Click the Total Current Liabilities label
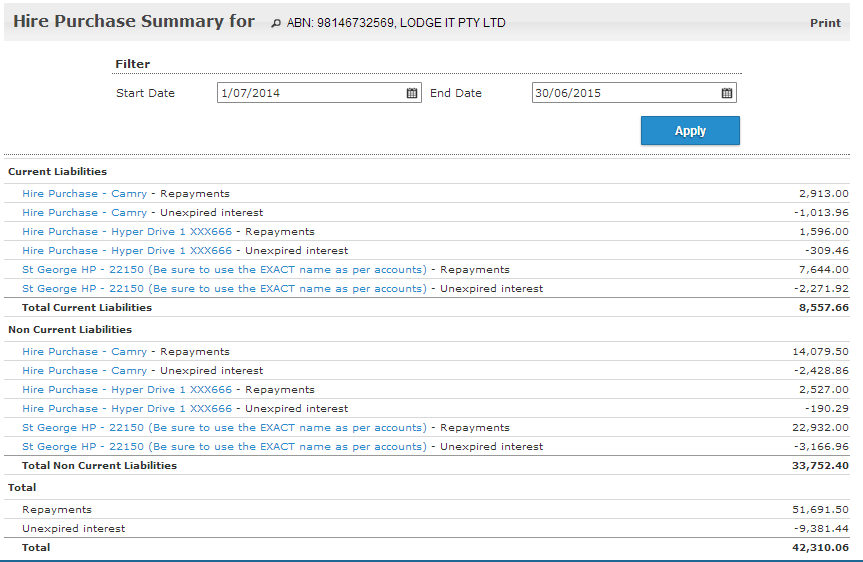The height and width of the screenshot is (562, 863). [x=87, y=308]
